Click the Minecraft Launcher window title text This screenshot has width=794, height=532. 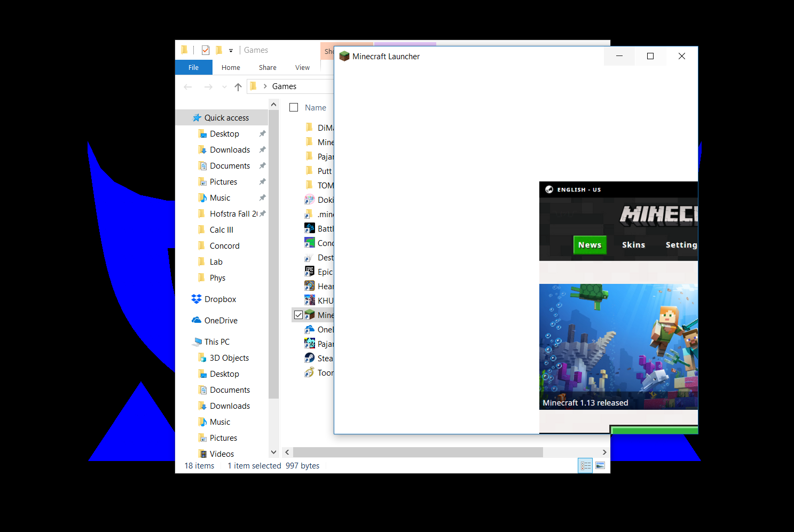pos(386,57)
